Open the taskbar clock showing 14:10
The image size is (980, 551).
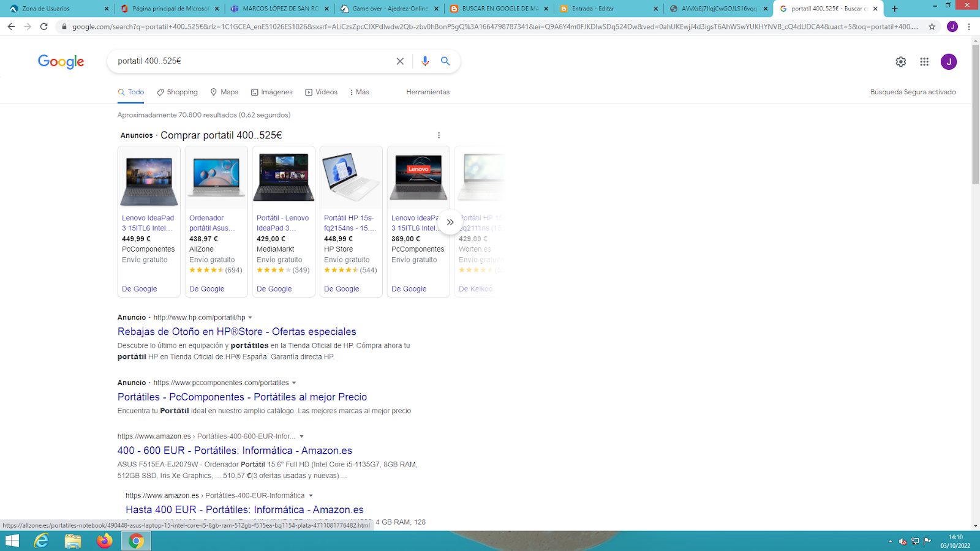click(956, 541)
